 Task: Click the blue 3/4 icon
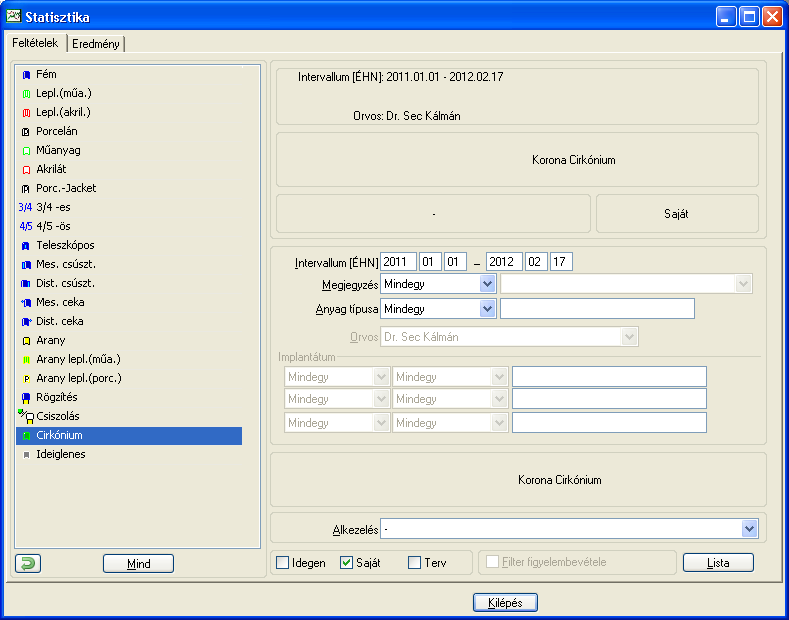point(25,207)
